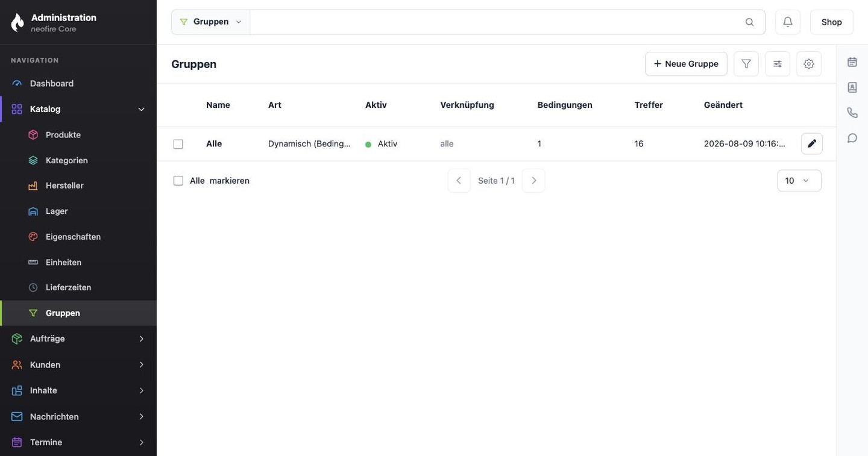This screenshot has width=868, height=456.
Task: Click the neofire flame logo
Action: coord(17,22)
